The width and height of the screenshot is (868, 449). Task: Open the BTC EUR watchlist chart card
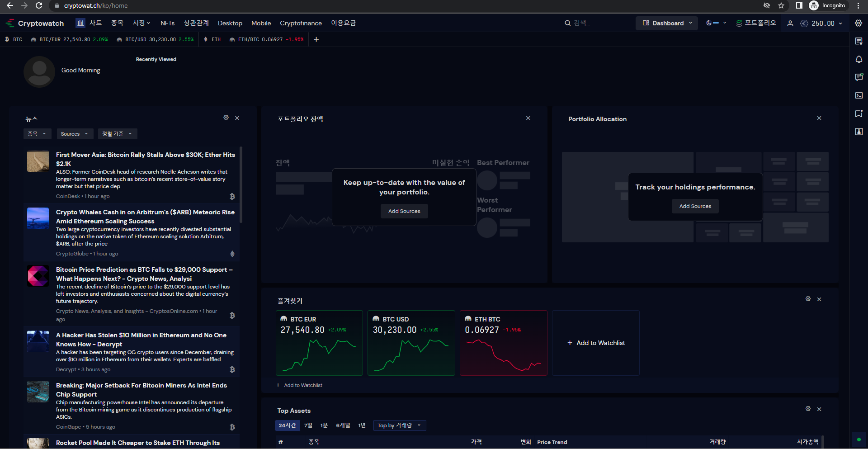click(x=319, y=343)
